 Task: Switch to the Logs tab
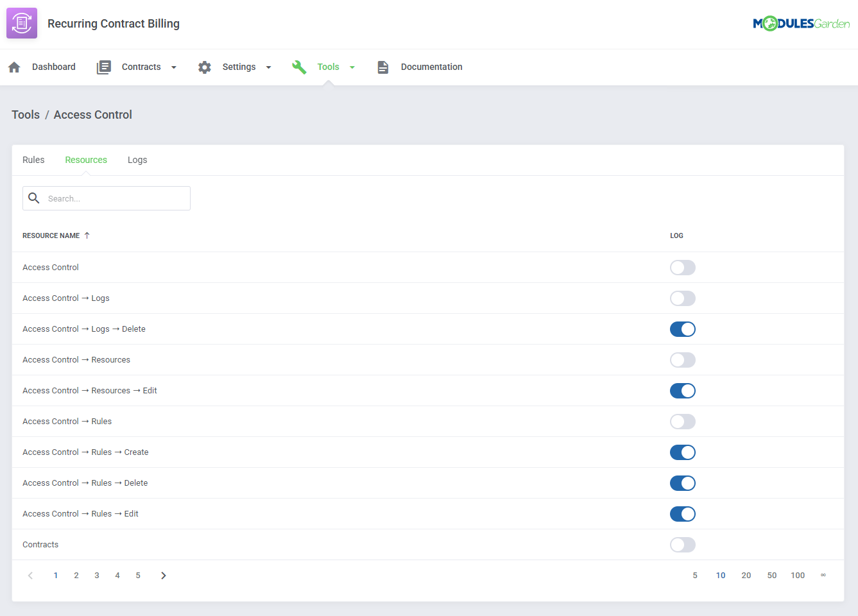tap(137, 160)
